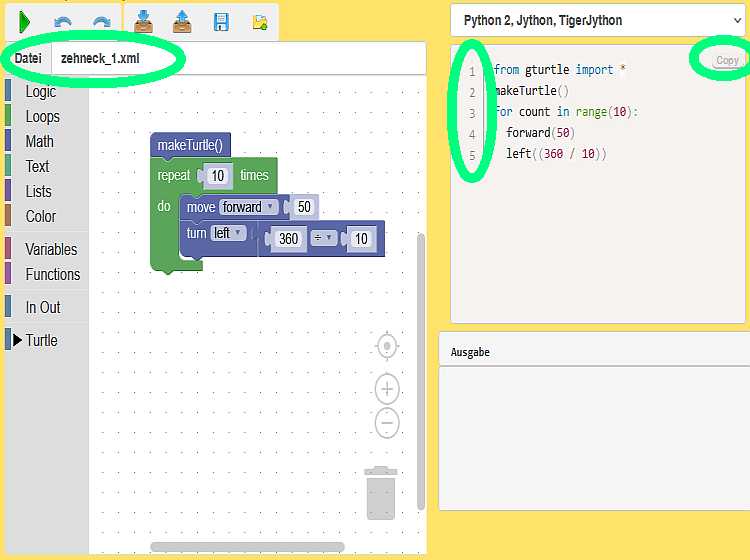The height and width of the screenshot is (560, 750).
Task: Click the Datei label
Action: (28, 58)
